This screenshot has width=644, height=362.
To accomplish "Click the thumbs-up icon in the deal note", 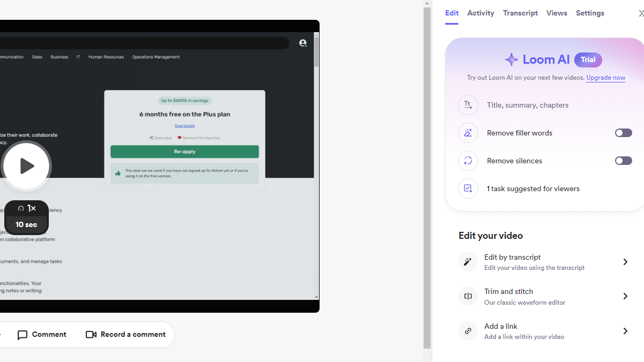I will [118, 173].
